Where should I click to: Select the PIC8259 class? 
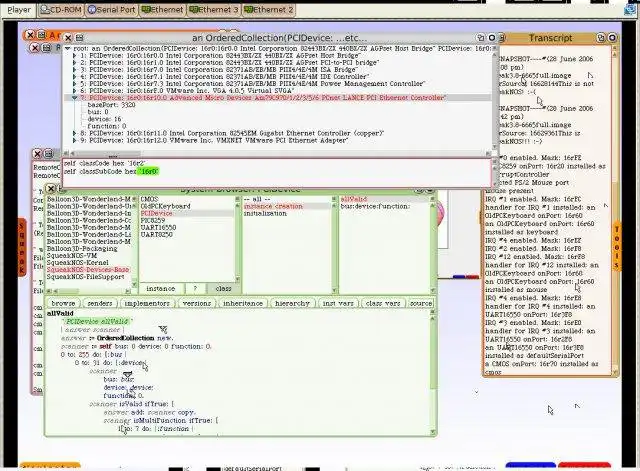[x=153, y=220]
